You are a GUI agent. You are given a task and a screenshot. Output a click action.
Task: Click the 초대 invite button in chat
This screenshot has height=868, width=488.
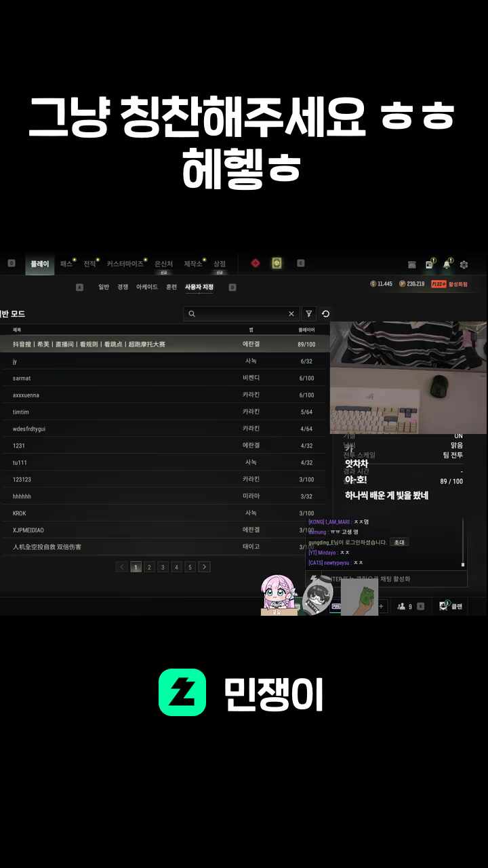click(x=399, y=542)
